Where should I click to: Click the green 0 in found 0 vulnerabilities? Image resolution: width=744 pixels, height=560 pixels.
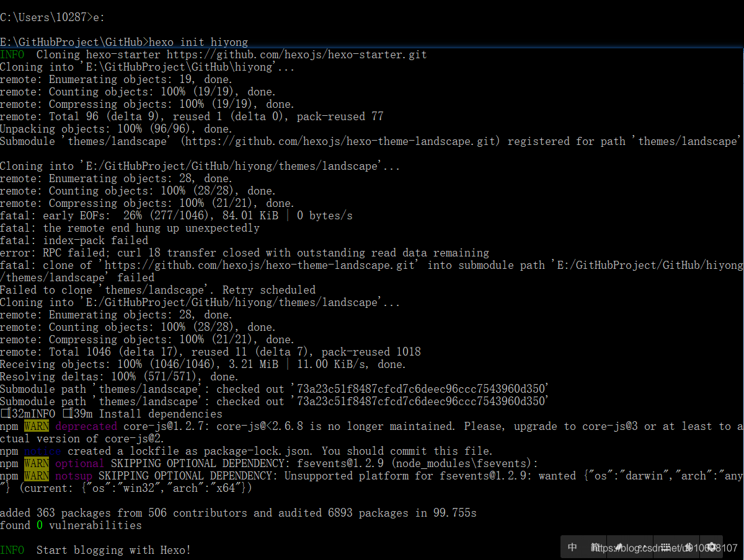click(40, 525)
